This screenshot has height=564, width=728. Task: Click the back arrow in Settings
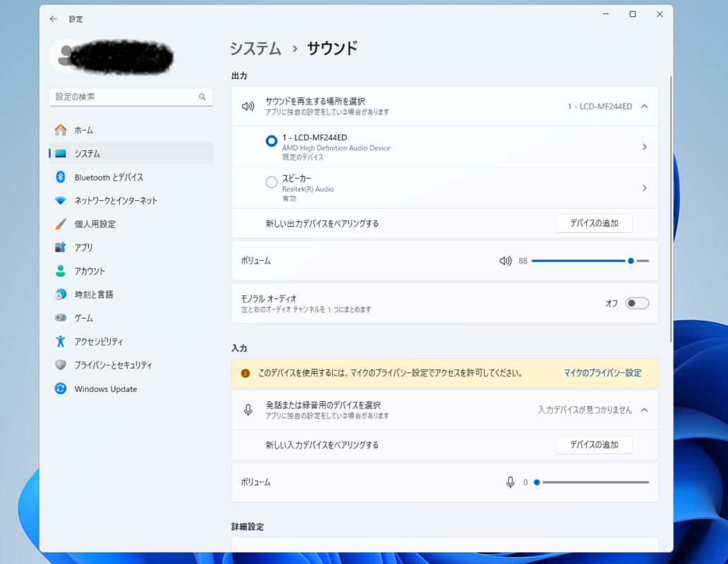coord(54,19)
